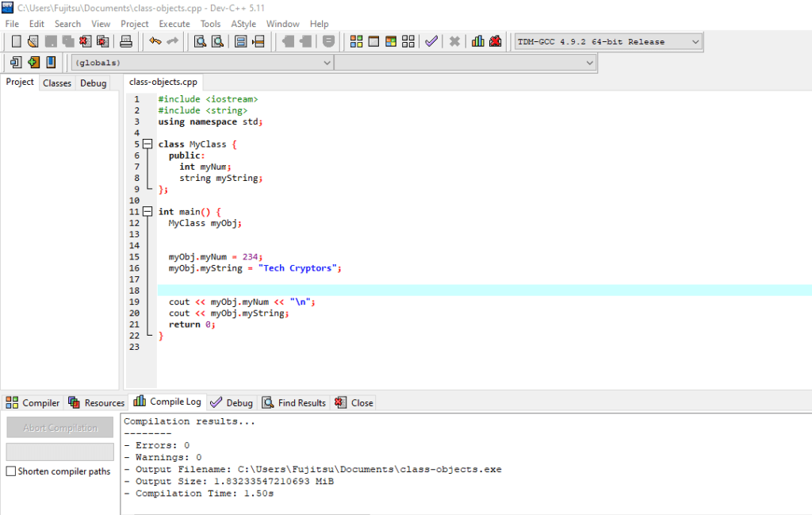This screenshot has width=812, height=515.
Task: Click the "Tech Cryptors" string literal
Action: [x=298, y=268]
